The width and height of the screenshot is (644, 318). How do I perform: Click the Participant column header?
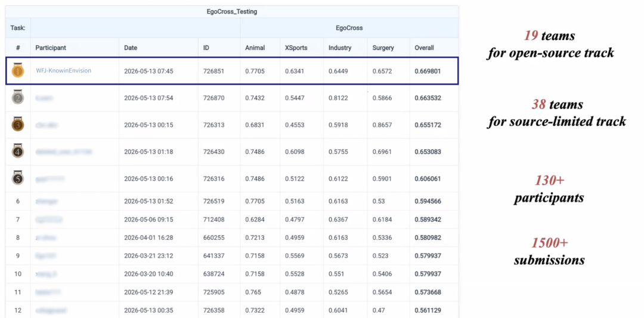click(51, 48)
